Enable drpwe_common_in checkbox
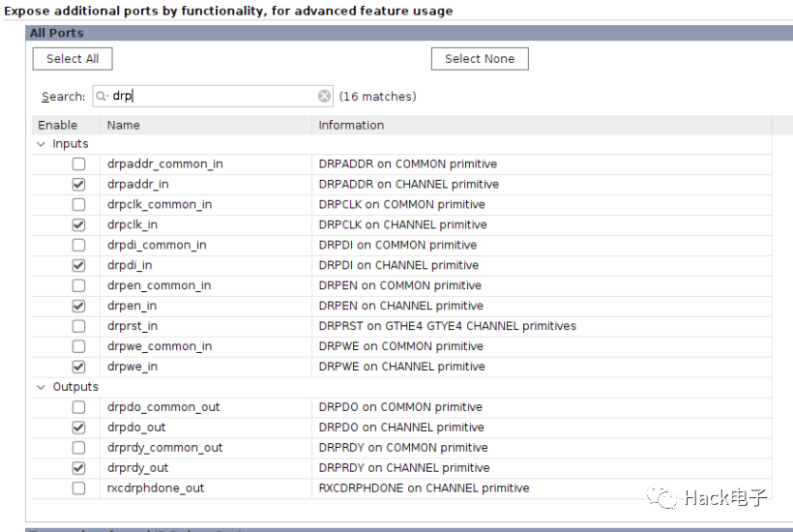The width and height of the screenshot is (793, 532). [78, 346]
